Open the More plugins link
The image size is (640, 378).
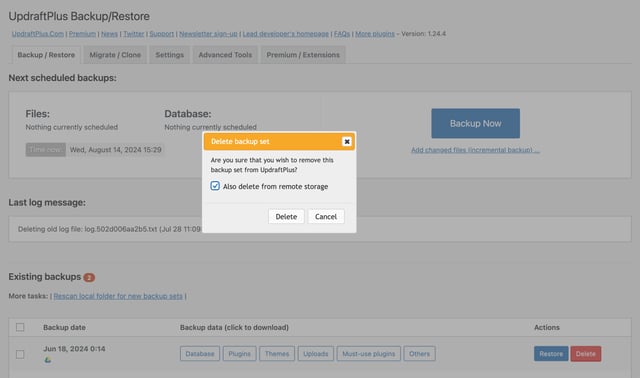[x=375, y=34]
